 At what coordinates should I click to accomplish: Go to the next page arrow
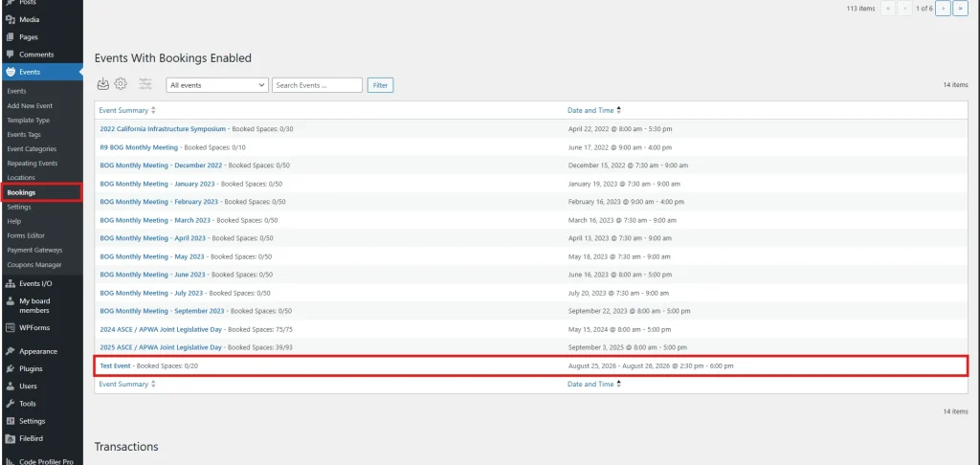pos(943,8)
